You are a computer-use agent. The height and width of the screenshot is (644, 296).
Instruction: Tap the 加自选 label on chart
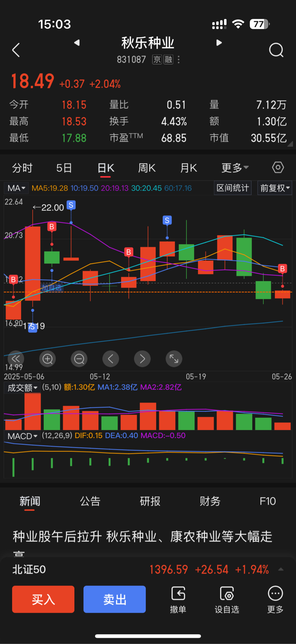coord(52,288)
